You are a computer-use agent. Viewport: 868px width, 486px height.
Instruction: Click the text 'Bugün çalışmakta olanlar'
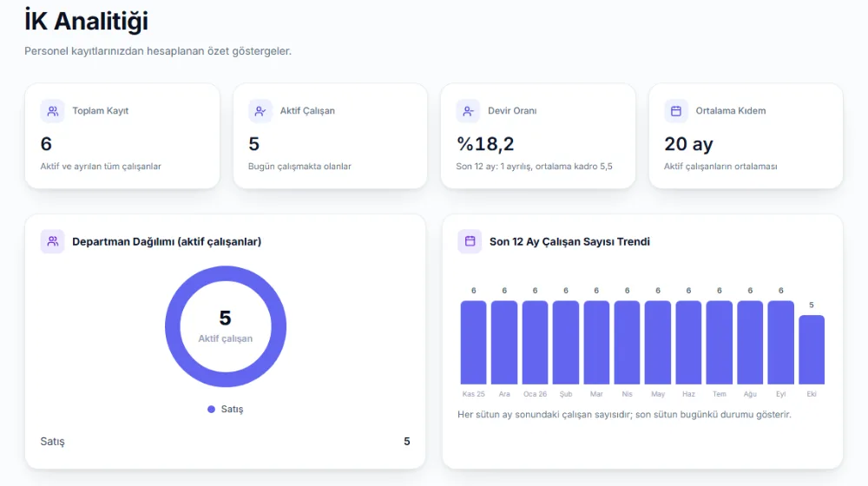click(299, 166)
